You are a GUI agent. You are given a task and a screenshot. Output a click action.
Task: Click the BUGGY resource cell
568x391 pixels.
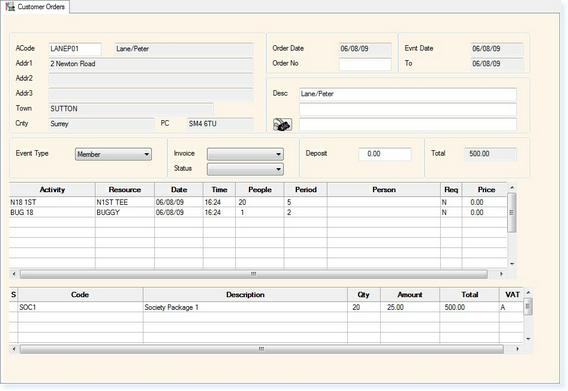click(125, 212)
